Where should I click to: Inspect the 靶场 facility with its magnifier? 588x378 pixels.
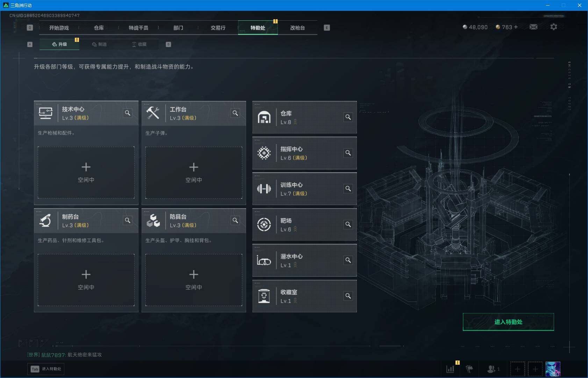tap(348, 225)
